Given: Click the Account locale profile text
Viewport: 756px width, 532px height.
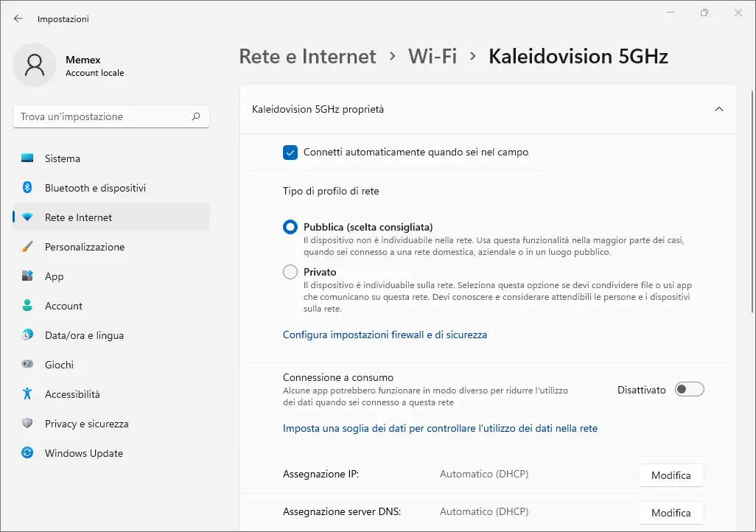Looking at the screenshot, I should [x=94, y=73].
